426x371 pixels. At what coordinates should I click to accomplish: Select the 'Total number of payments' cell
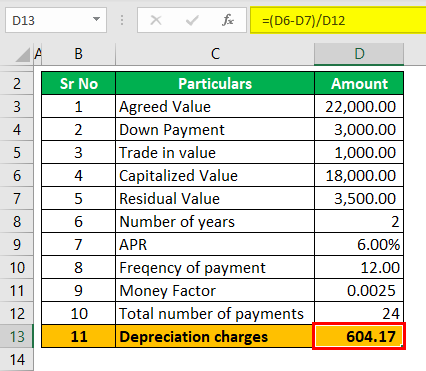tap(215, 314)
